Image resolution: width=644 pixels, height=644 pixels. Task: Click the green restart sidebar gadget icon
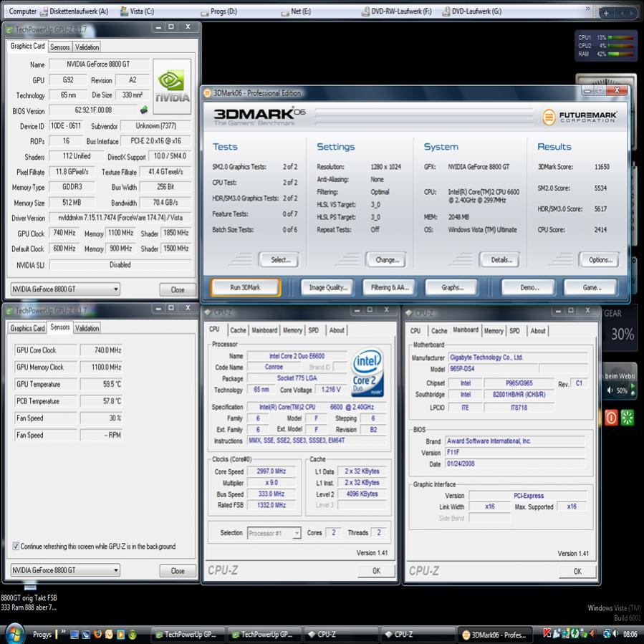(x=627, y=418)
